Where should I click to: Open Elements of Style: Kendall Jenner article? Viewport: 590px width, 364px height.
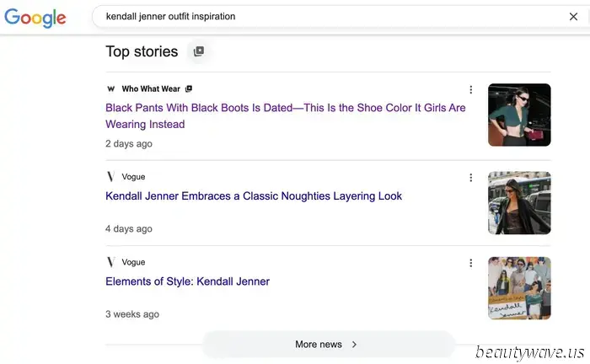(x=187, y=281)
